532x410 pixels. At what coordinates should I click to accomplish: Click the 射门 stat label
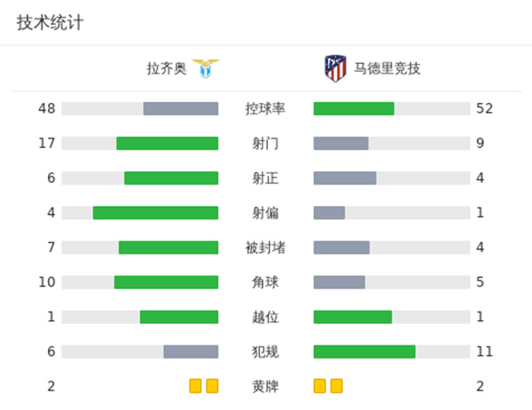pyautogui.click(x=265, y=143)
